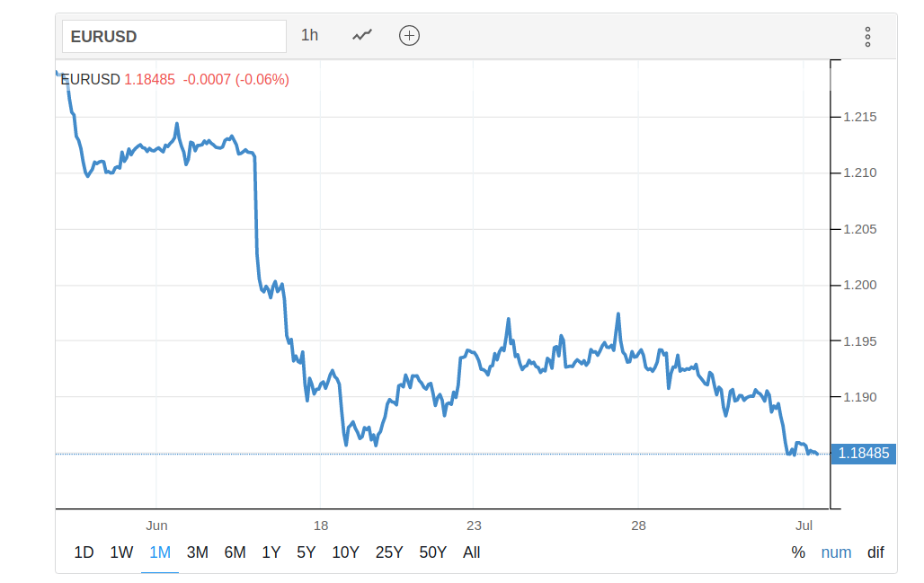Switch to the 1M range
This screenshot has width=924, height=583.
click(160, 552)
